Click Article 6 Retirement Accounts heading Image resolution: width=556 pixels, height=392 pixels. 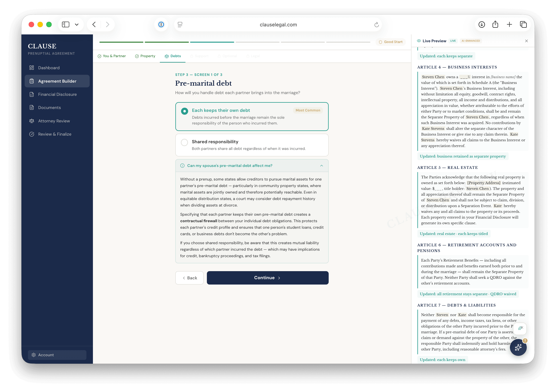[467, 248]
